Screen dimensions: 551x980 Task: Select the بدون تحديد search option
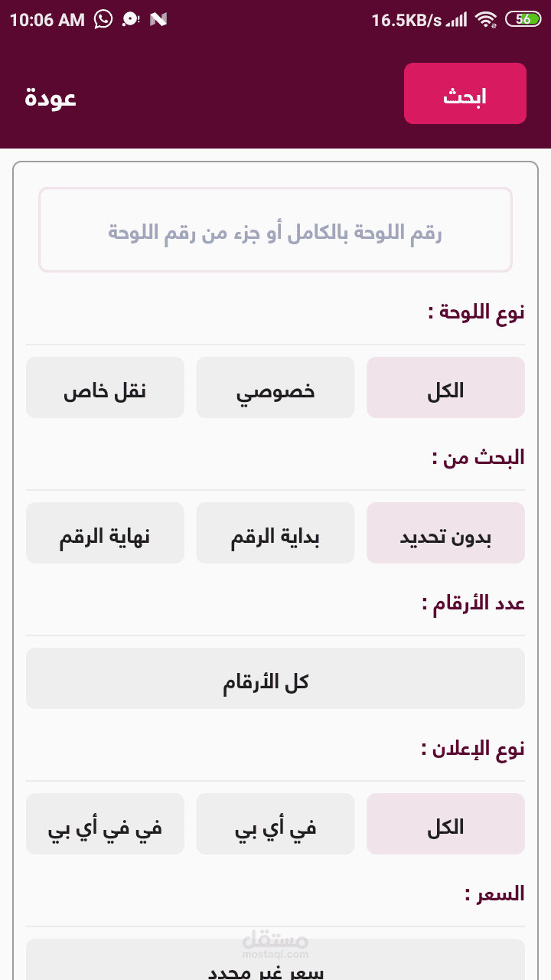pyautogui.click(x=445, y=533)
